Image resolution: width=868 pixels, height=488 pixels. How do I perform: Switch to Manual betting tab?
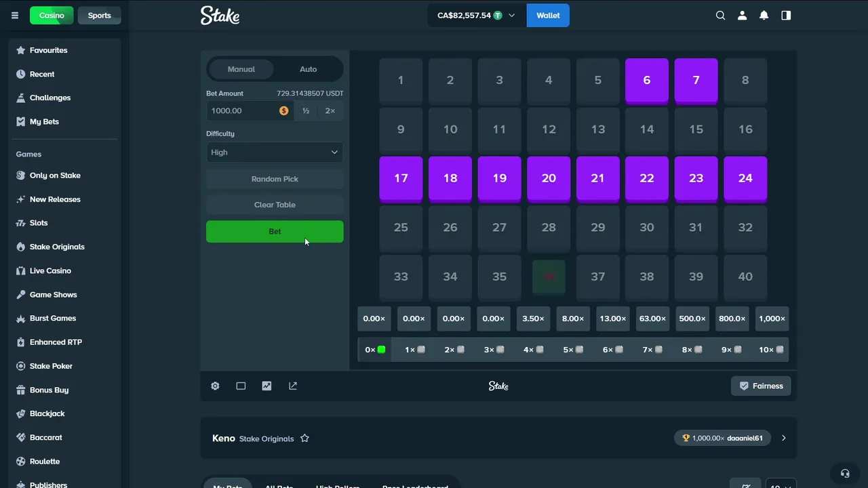pos(241,69)
